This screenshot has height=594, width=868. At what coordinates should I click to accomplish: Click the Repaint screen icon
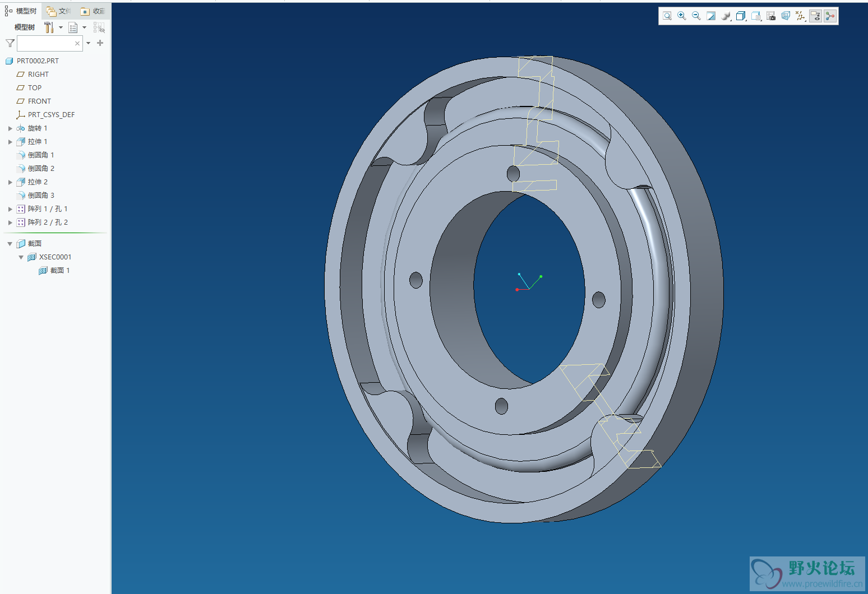pos(711,16)
